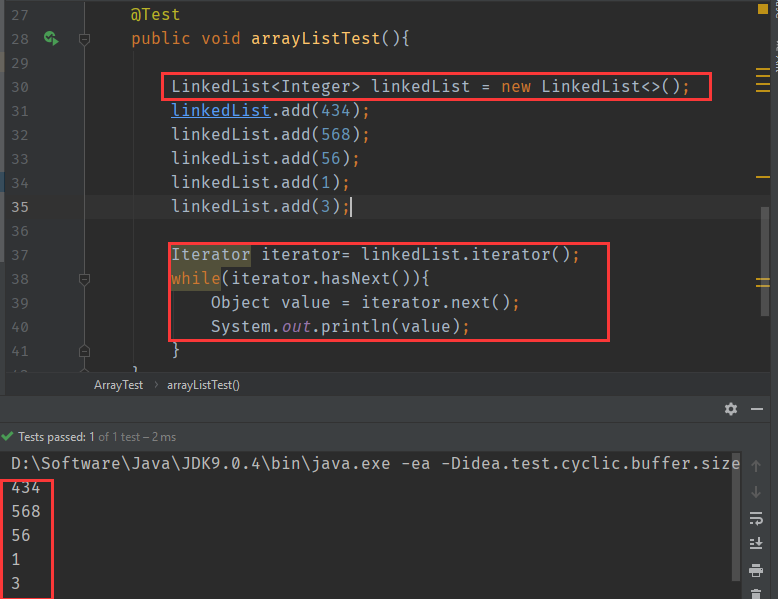Collapse fold end marker at line 41

tap(84, 351)
